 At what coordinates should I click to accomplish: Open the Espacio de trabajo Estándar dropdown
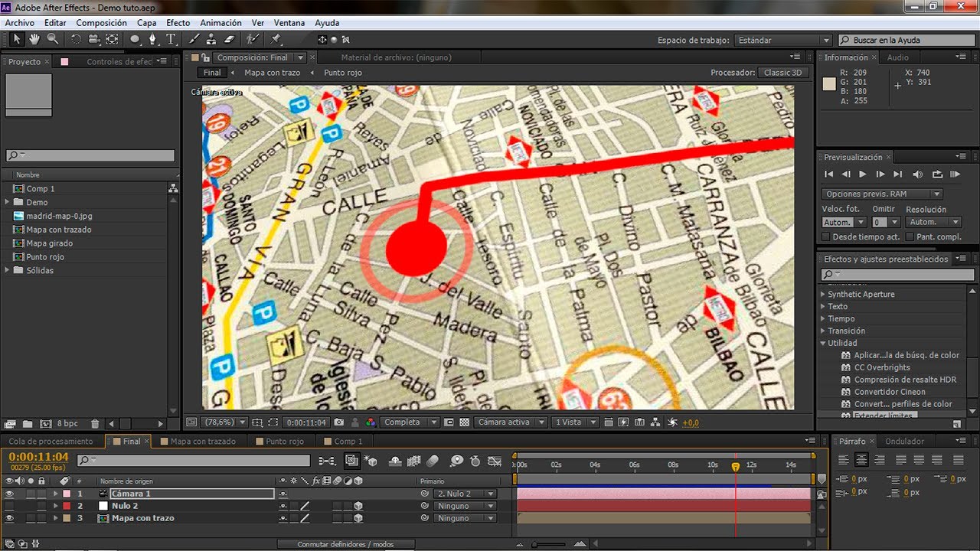[783, 40]
